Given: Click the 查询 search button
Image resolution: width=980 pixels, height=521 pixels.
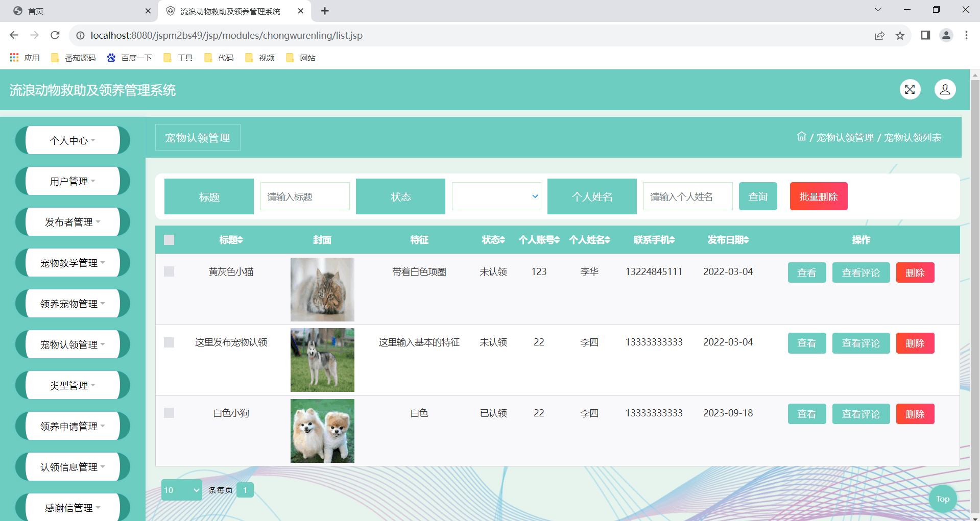Looking at the screenshot, I should pyautogui.click(x=758, y=196).
